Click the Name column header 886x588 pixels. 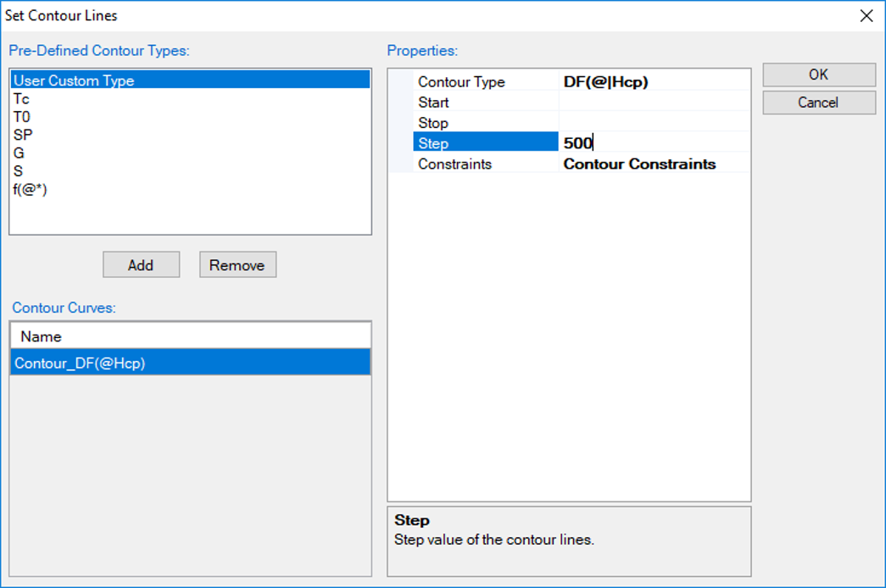[42, 336]
